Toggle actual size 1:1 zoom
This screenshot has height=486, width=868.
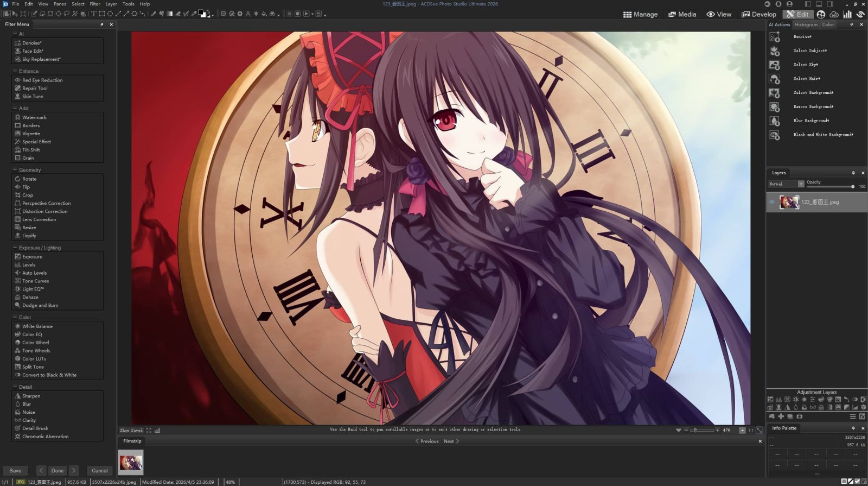coord(751,430)
